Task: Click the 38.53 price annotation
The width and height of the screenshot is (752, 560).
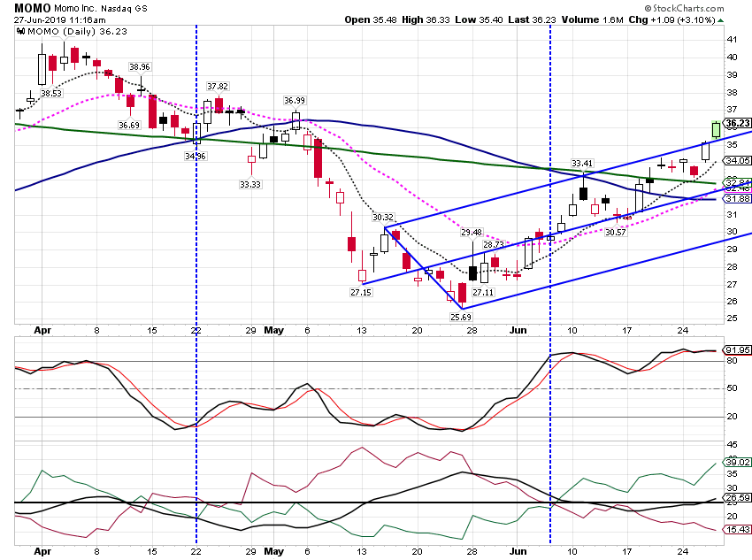Action: [x=51, y=94]
